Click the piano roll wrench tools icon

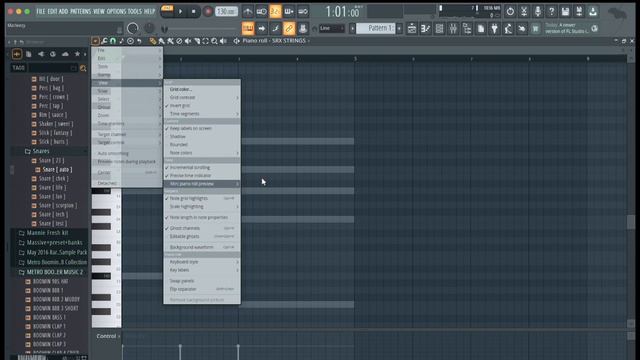[104, 41]
